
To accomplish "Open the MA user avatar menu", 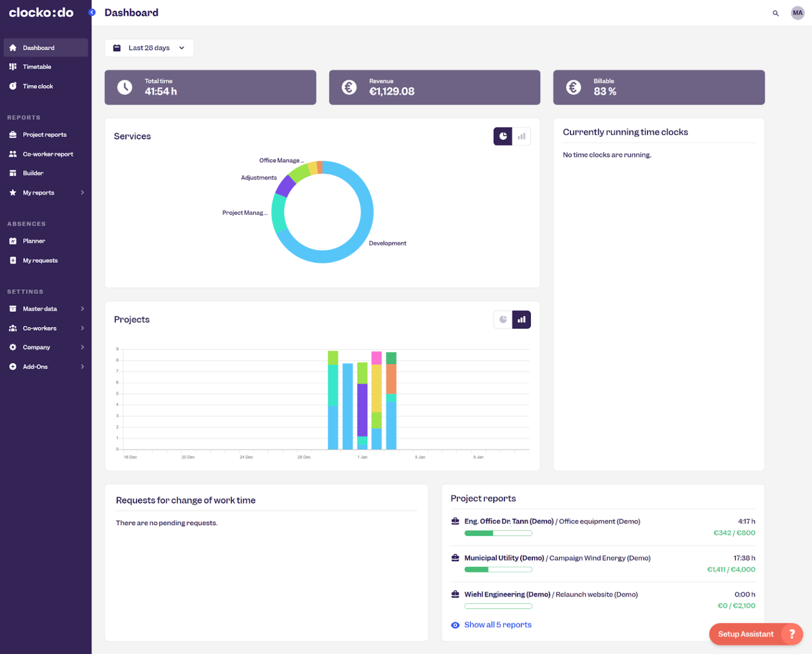I will point(797,13).
